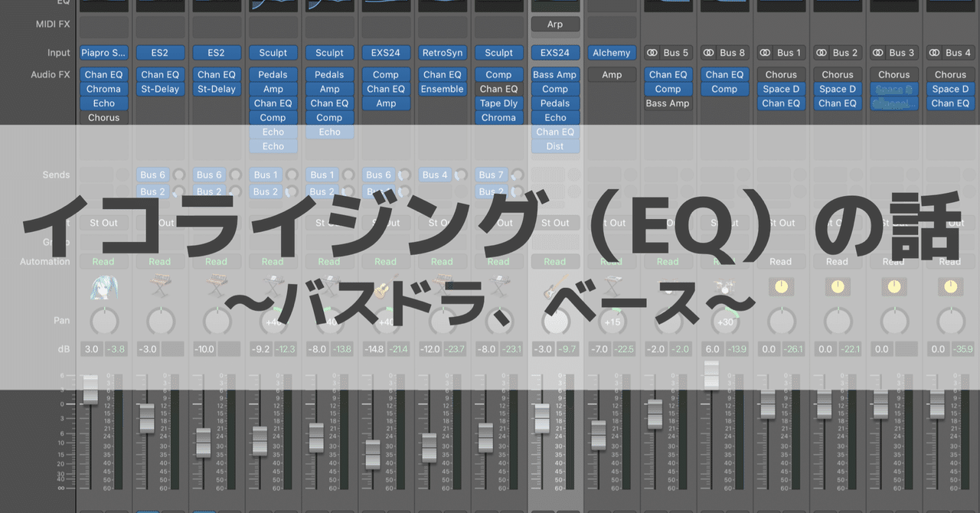Click the -23.7 peak level display
Image resolution: width=980 pixels, height=513 pixels.
455,349
